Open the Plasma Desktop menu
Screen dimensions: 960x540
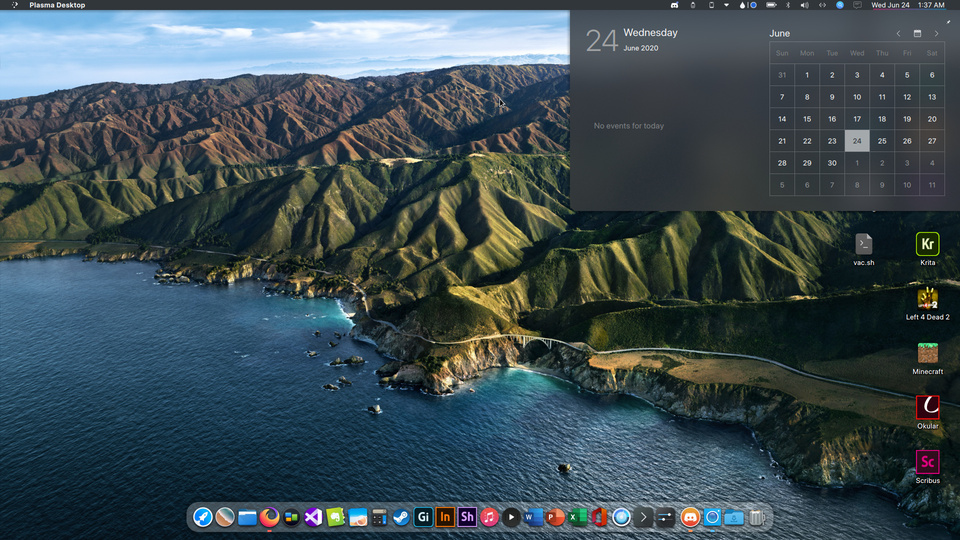57,5
